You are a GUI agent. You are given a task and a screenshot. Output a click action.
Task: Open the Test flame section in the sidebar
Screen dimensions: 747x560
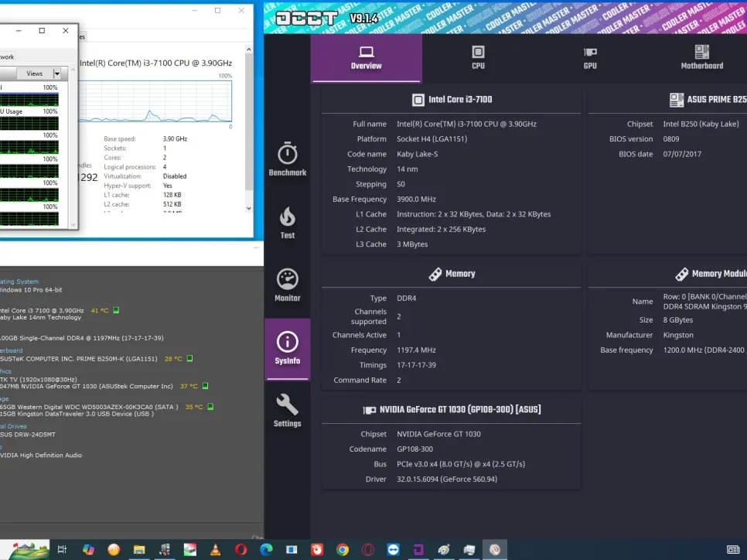pyautogui.click(x=287, y=222)
